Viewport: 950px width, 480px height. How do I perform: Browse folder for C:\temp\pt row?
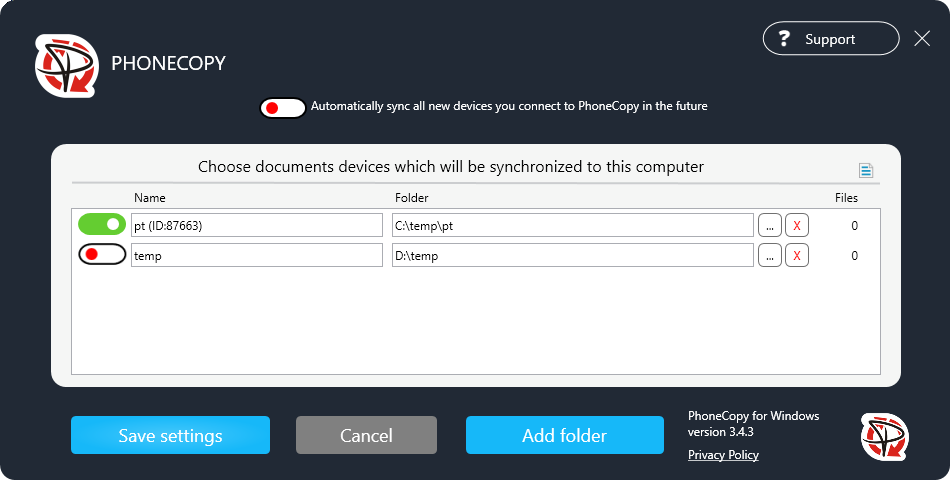(x=769, y=225)
